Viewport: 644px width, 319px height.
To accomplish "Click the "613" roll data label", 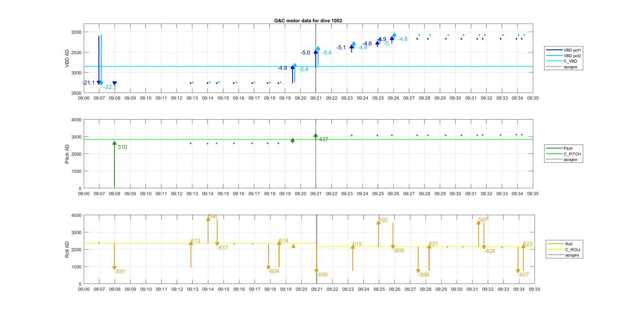I will 196,241.
